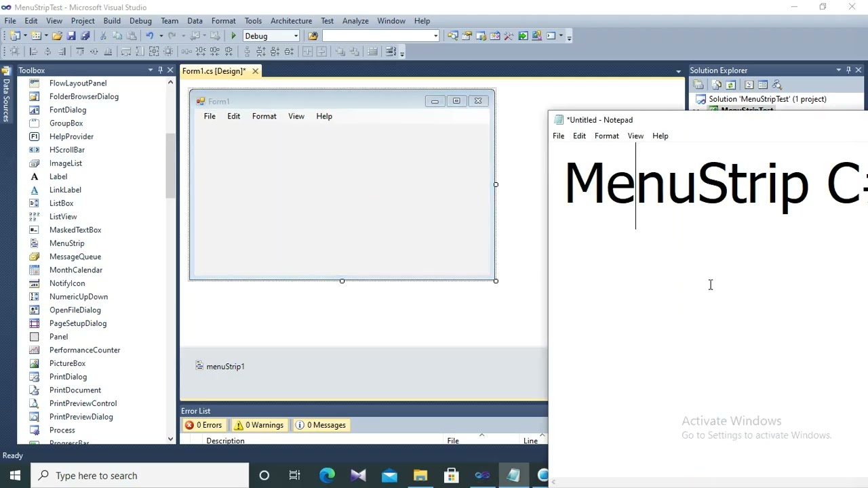868x488 pixels.
Task: Open the layout toolbar options overflow arrow
Action: click(402, 53)
